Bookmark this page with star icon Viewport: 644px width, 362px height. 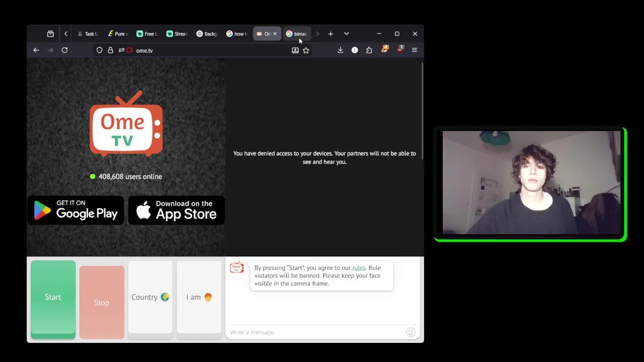(x=306, y=50)
